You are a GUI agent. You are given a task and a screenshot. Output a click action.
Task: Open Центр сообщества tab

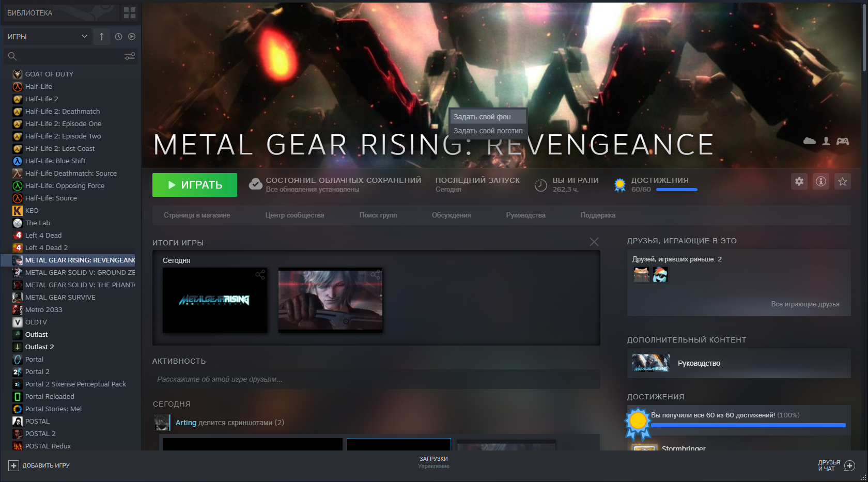coord(295,215)
